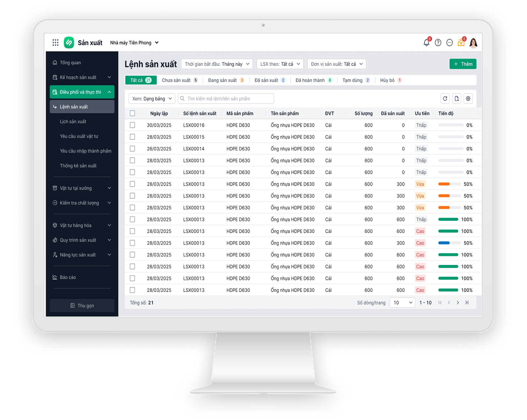Open the Nhà máy Tiên Phong dropdown

[135, 43]
